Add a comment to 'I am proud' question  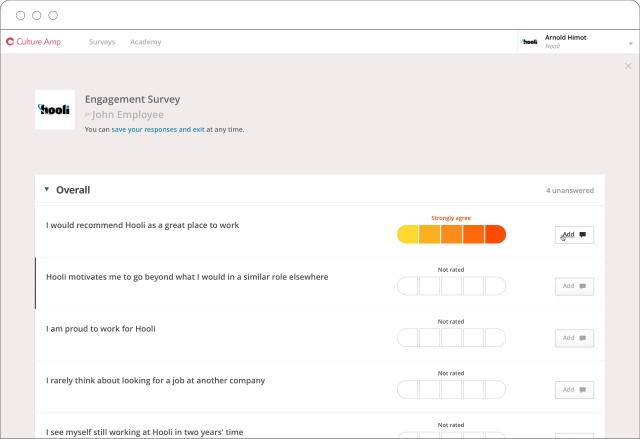tap(574, 338)
